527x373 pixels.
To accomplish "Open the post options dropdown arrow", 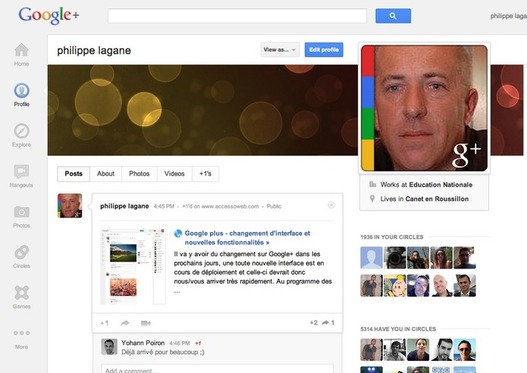I will [x=331, y=205].
